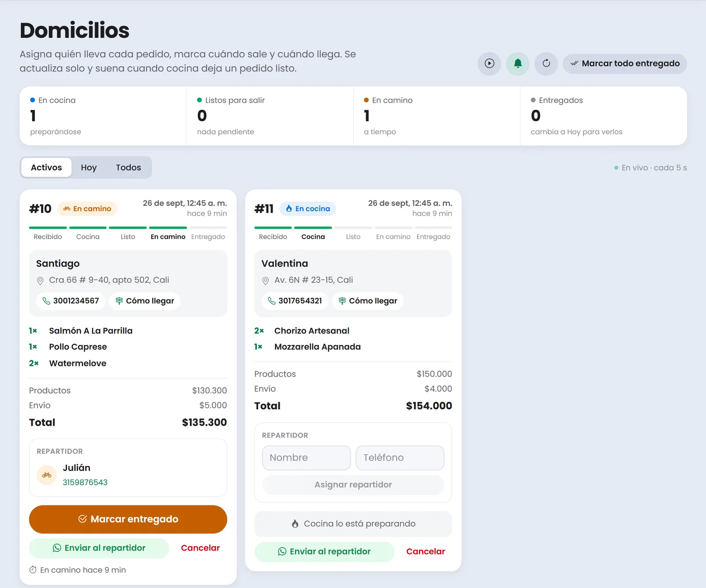The height and width of the screenshot is (588, 706).
Task: Focus the repartidor Teléfono input field
Action: (400, 458)
